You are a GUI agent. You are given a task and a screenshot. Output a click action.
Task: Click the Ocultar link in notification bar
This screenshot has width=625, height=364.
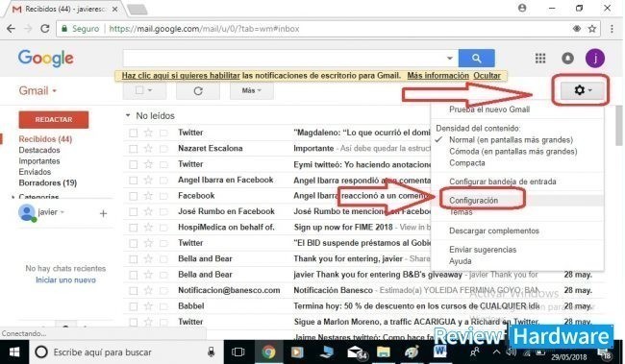(487, 75)
